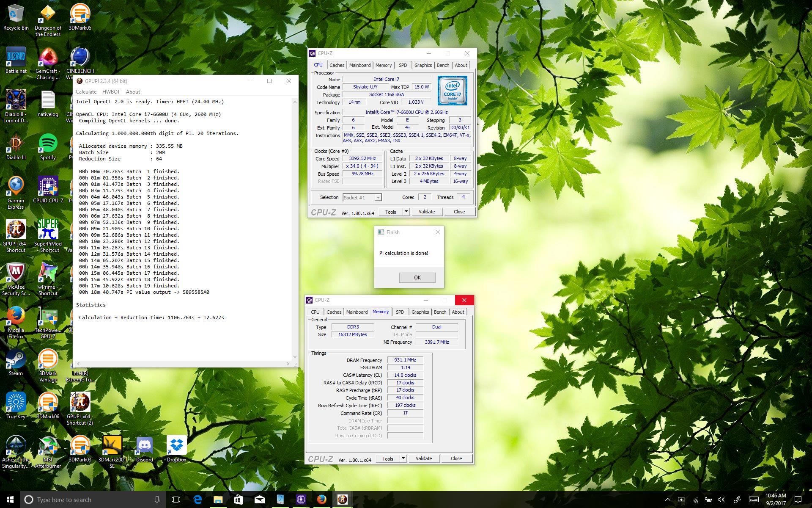Switch to CPU tab in lower CPU-Z
Screen dimensions: 812x508
[315, 312]
